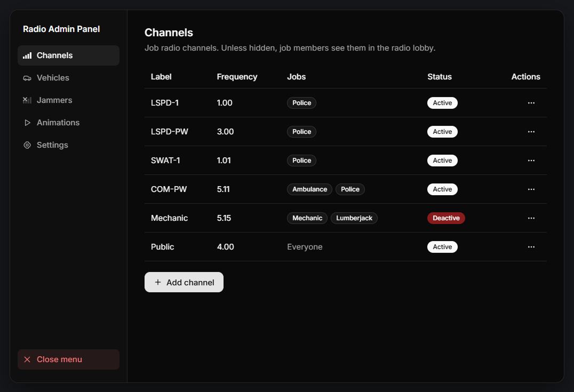This screenshot has height=392, width=574.
Task: Open the Public channel actions menu
Action: tap(531, 247)
